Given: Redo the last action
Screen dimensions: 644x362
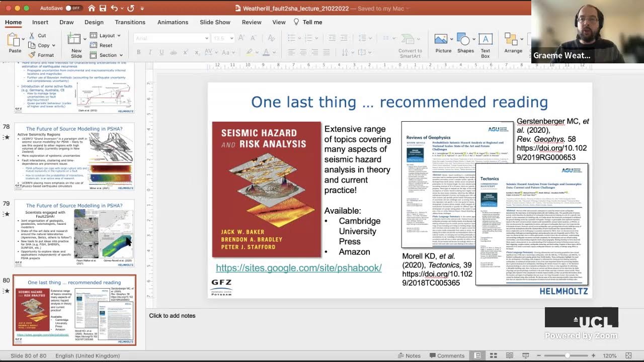Looking at the screenshot, I should click(131, 8).
